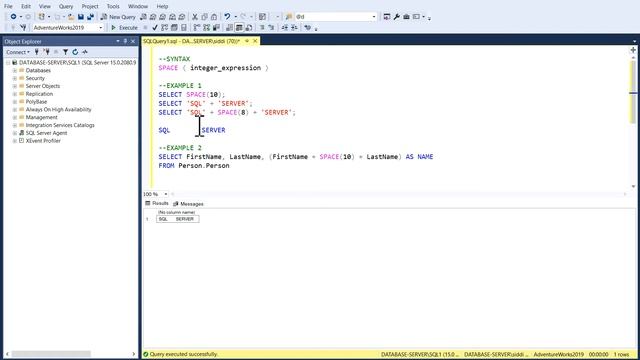The height and width of the screenshot is (360, 640).
Task: Click the Change Connection icon beside database dropdown
Action: pos(23,27)
